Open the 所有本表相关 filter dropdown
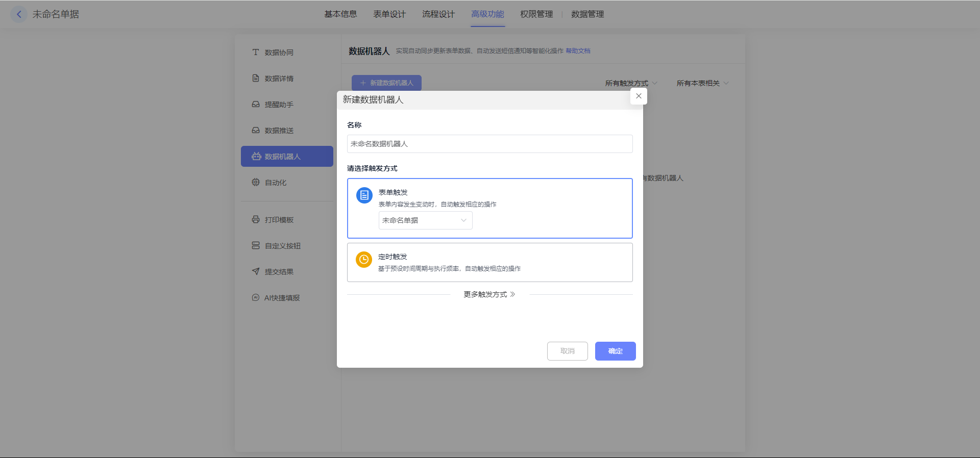This screenshot has width=980, height=458. pyautogui.click(x=702, y=83)
